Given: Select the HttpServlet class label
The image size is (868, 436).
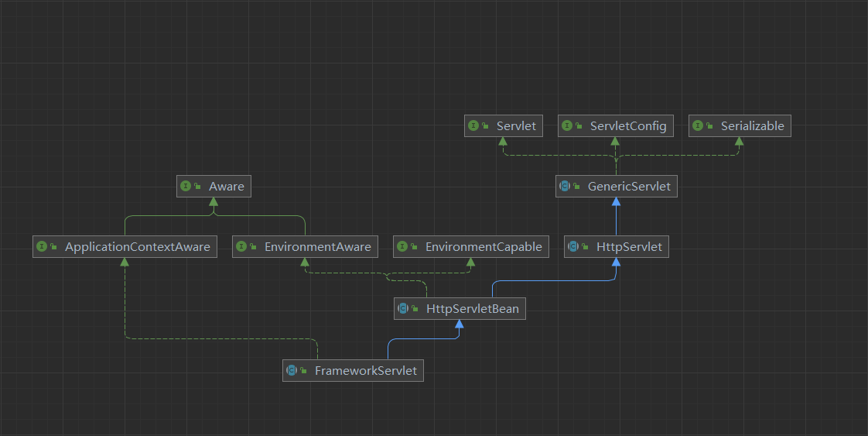Looking at the screenshot, I should pyautogui.click(x=629, y=247).
